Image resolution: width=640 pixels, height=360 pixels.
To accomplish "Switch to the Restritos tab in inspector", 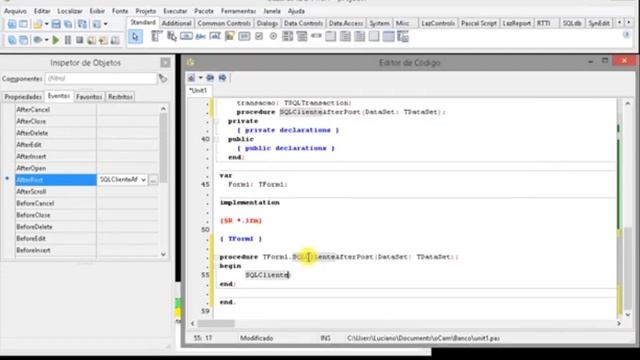I will [x=120, y=97].
